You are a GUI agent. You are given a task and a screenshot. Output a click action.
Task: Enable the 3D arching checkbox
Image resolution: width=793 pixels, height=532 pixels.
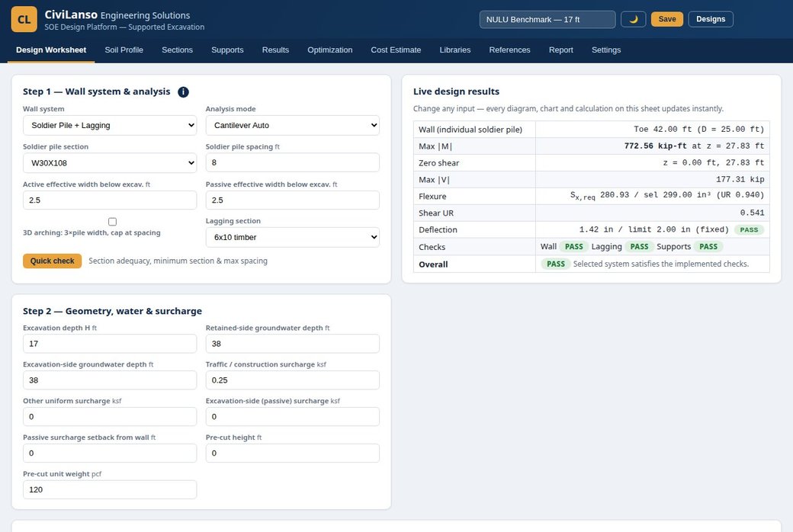[112, 222]
